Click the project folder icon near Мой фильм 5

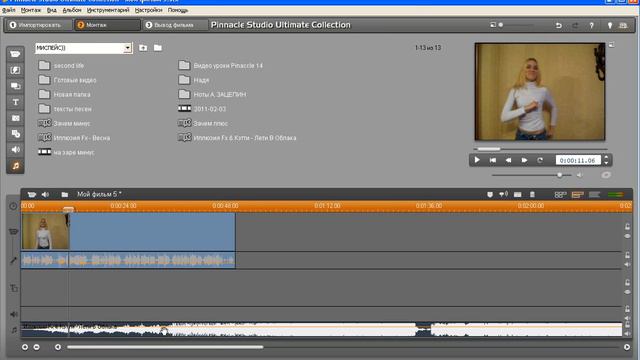point(64,195)
